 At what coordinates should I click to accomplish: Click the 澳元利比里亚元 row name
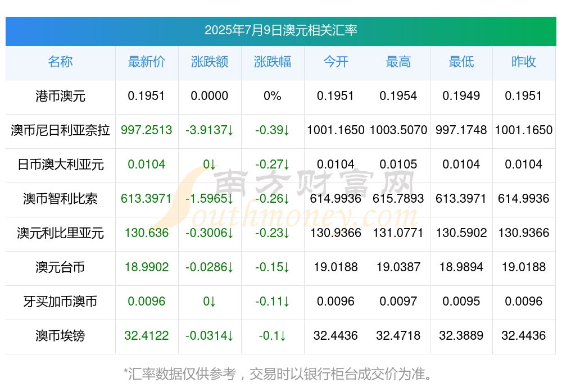pos(60,233)
